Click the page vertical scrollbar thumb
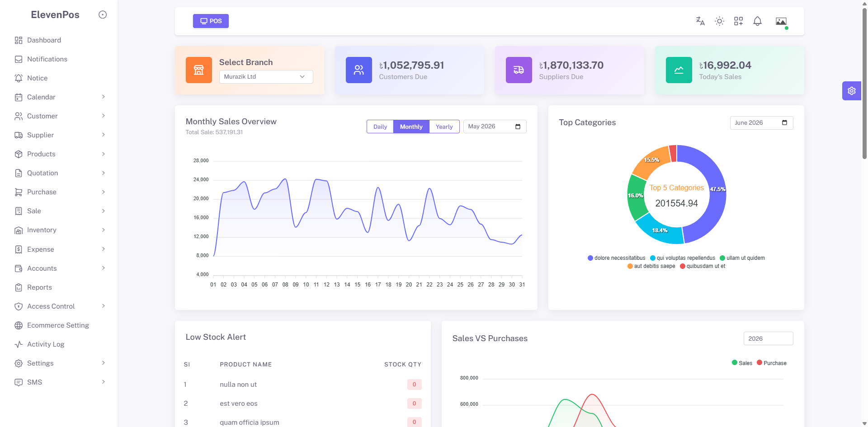Image resolution: width=868 pixels, height=427 pixels. (x=864, y=84)
